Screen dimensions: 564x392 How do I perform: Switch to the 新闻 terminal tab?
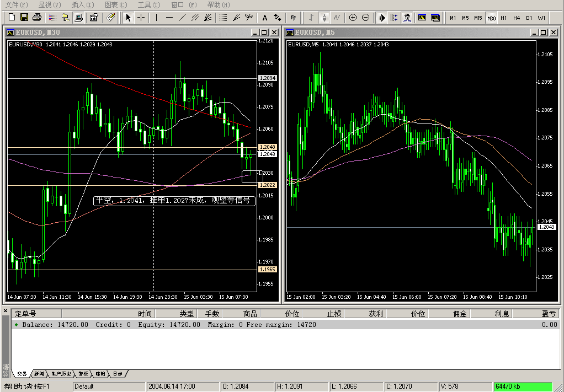(x=39, y=374)
